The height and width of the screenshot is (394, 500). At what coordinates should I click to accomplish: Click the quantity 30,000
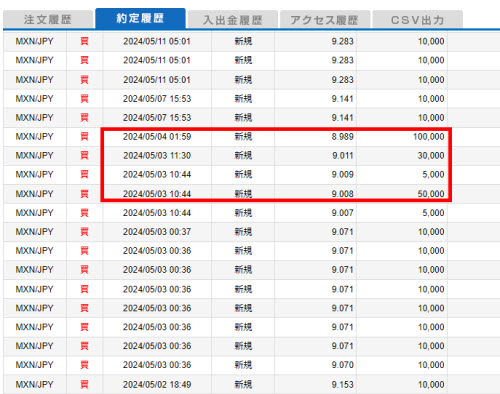431,156
